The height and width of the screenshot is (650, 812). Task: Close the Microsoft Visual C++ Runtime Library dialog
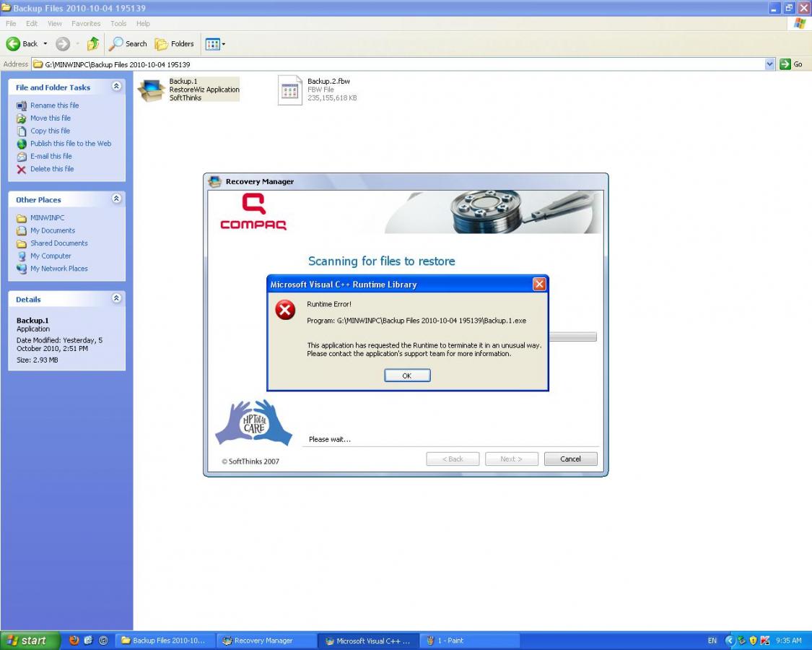[x=539, y=284]
